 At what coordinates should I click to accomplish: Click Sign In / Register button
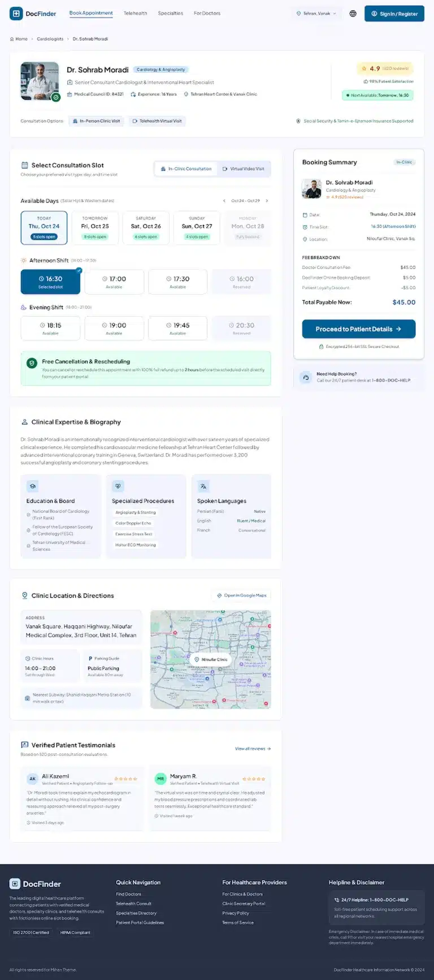point(394,14)
